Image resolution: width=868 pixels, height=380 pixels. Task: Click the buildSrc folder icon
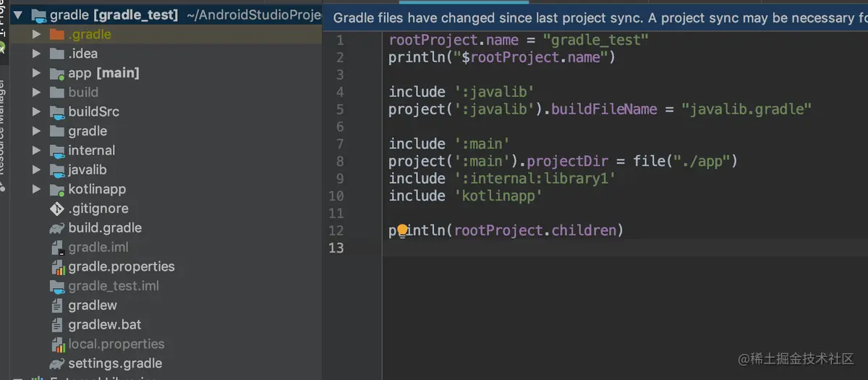pos(57,111)
